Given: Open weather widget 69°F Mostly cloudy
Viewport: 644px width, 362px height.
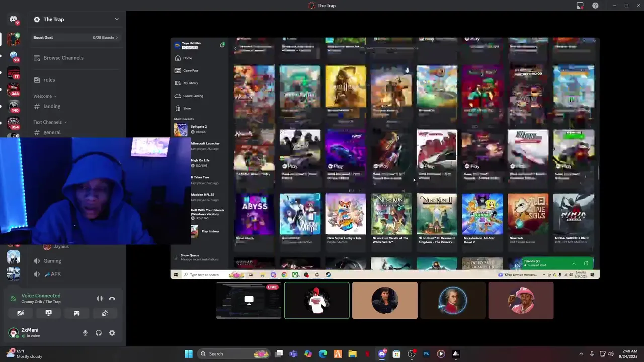Looking at the screenshot, I should click(24, 354).
